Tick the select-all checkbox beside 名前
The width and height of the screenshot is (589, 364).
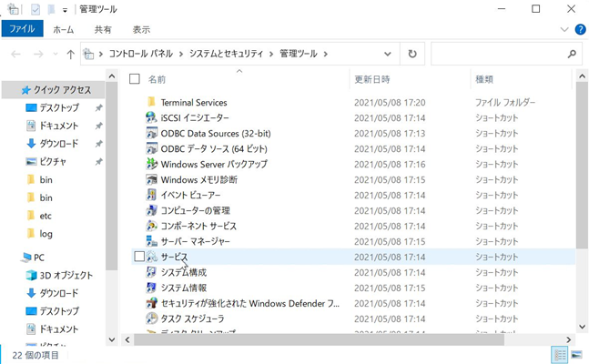coord(134,79)
